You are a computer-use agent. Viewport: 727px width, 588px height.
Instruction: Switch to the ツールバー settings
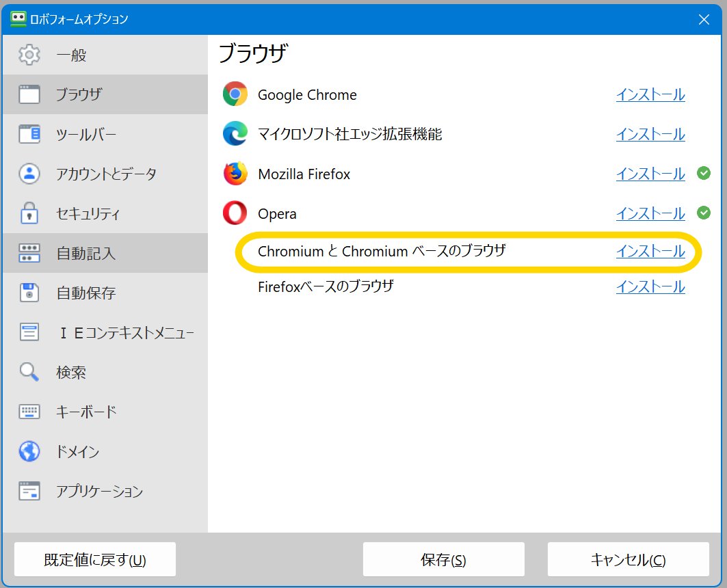pos(105,134)
